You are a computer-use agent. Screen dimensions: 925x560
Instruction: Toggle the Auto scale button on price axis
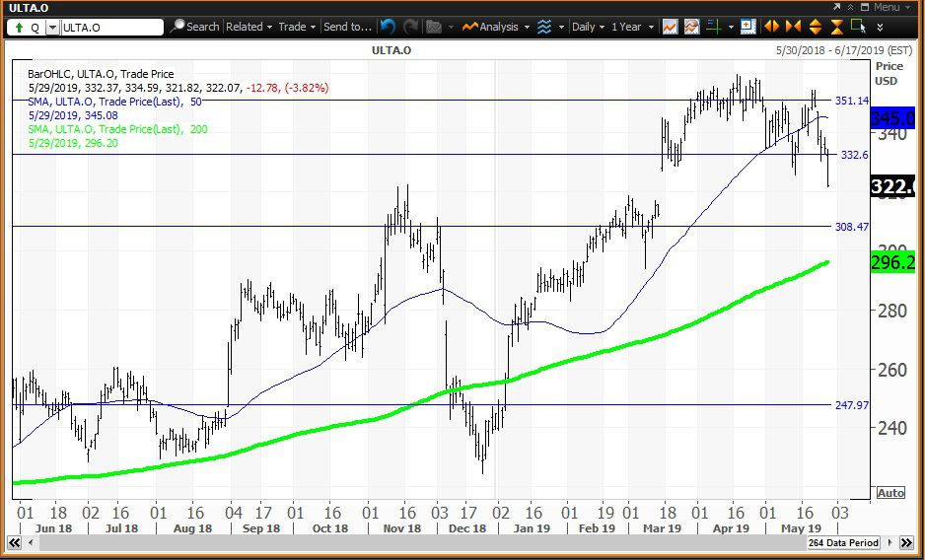point(890,492)
